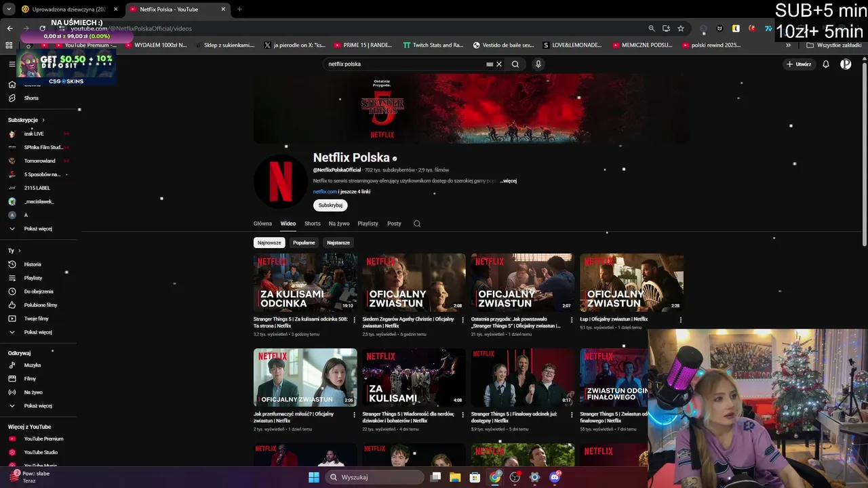Select the Popularne sort chip
Screen dimensions: 868x488
(304, 243)
